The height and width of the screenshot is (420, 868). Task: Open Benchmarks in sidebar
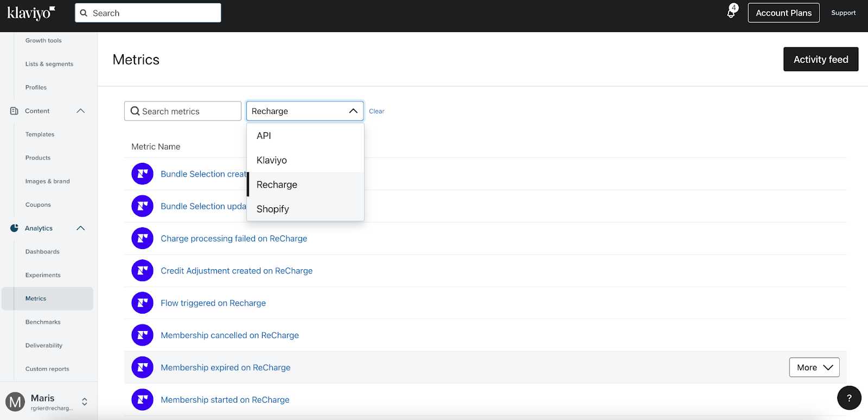43,322
